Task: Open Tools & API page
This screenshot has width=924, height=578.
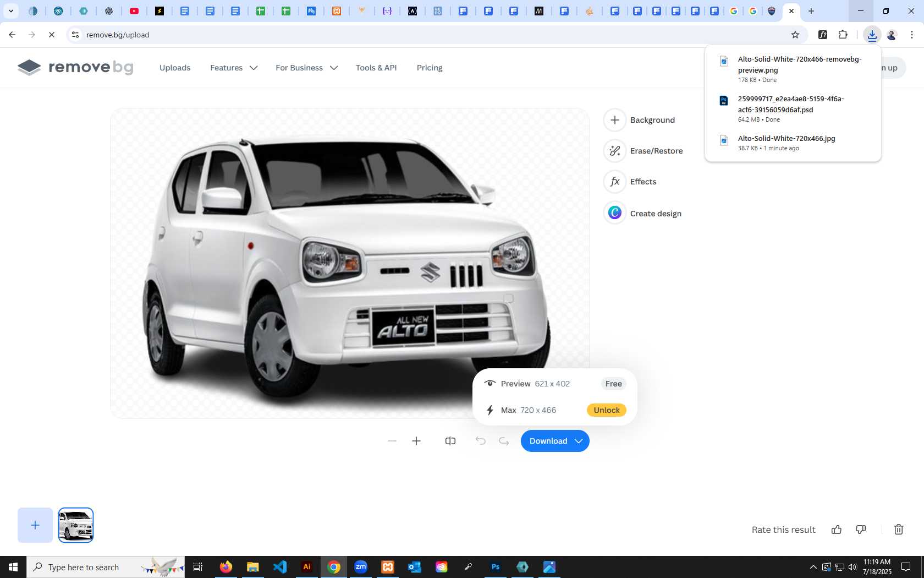Action: click(376, 68)
